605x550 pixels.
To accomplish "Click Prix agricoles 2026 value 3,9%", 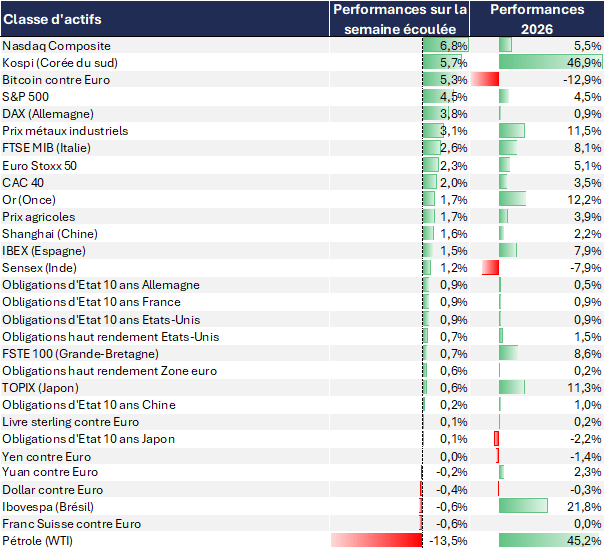I will 588,217.
